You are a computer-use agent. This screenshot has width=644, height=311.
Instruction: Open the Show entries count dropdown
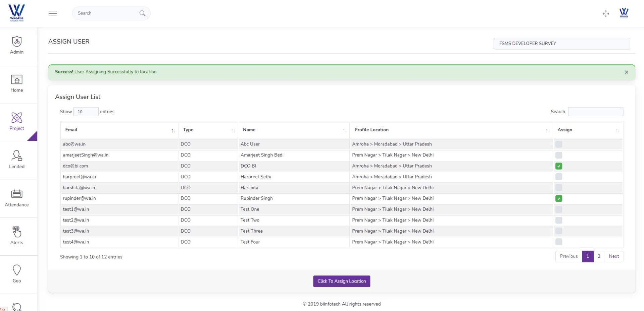pos(86,112)
